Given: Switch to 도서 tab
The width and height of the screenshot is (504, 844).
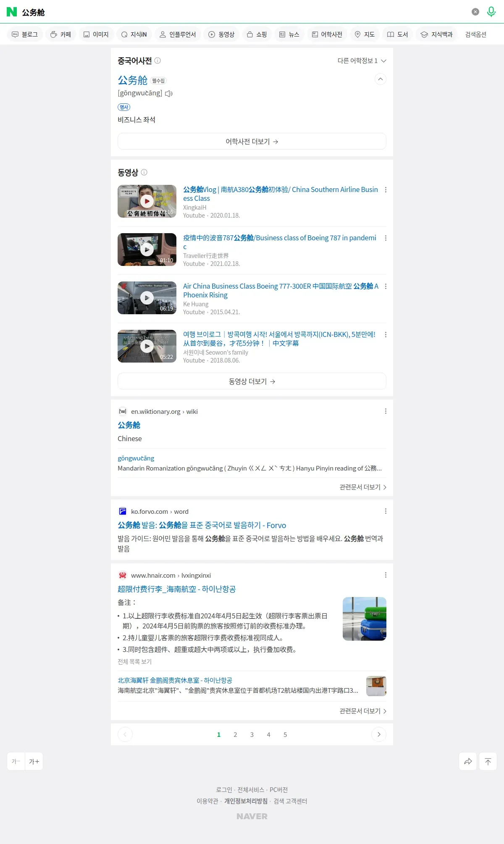Looking at the screenshot, I should pyautogui.click(x=397, y=34).
